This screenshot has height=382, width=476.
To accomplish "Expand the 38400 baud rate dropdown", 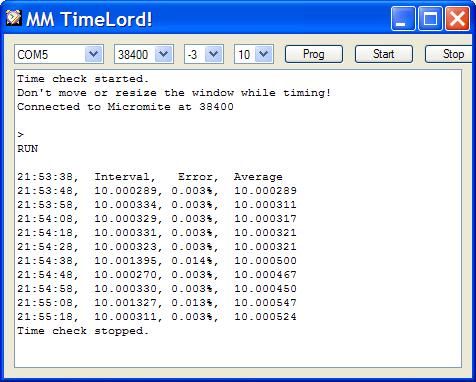I will [163, 54].
